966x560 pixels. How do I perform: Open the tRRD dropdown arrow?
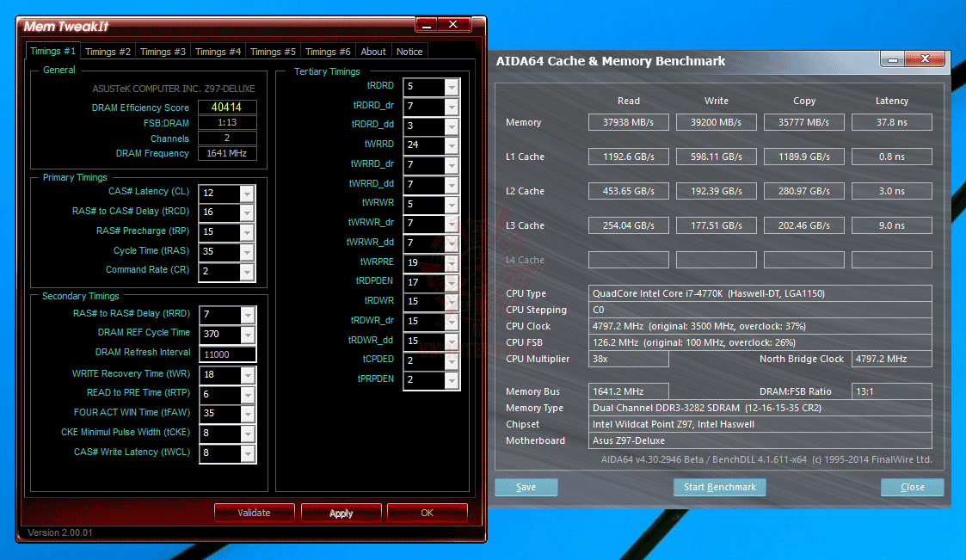(248, 315)
